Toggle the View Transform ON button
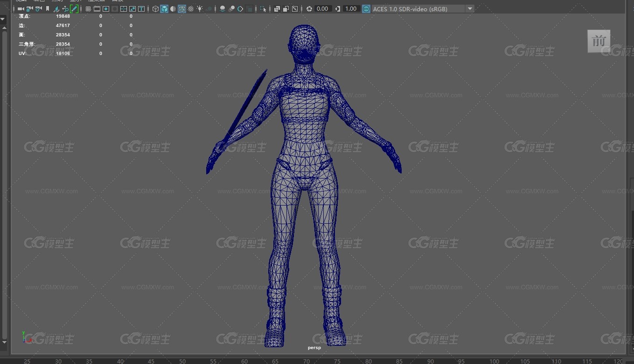Image resolution: width=634 pixels, height=364 pixels. (x=366, y=9)
